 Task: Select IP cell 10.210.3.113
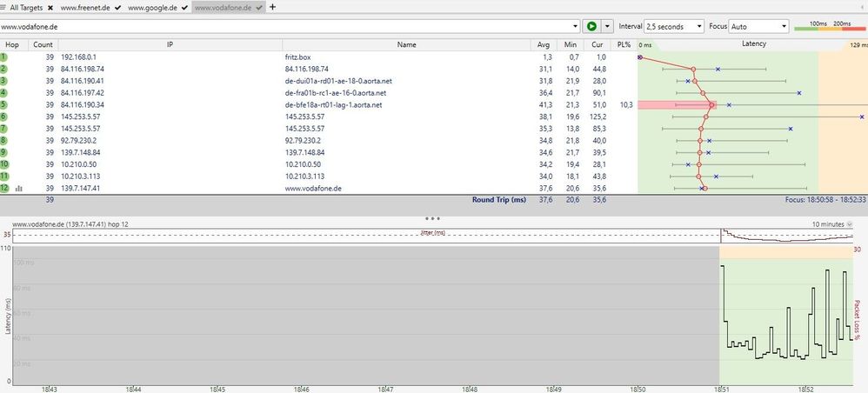pyautogui.click(x=80, y=176)
